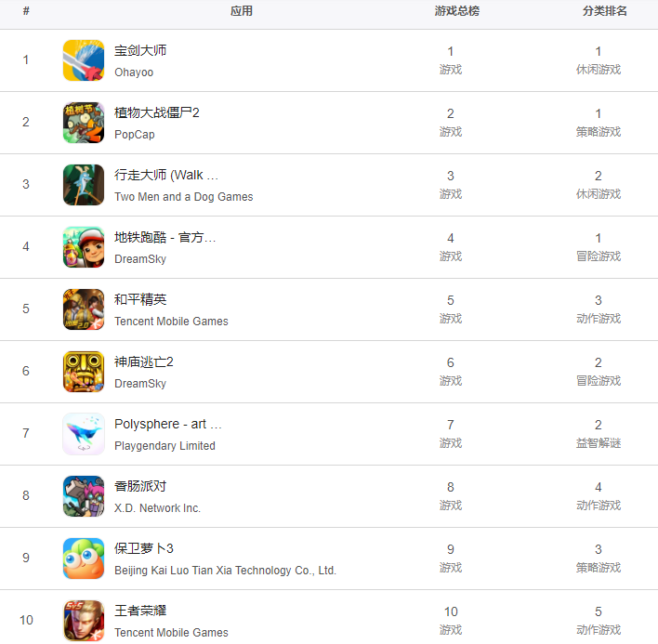Select the 游戏总榜 column header
658x644 pixels.
pyautogui.click(x=457, y=11)
